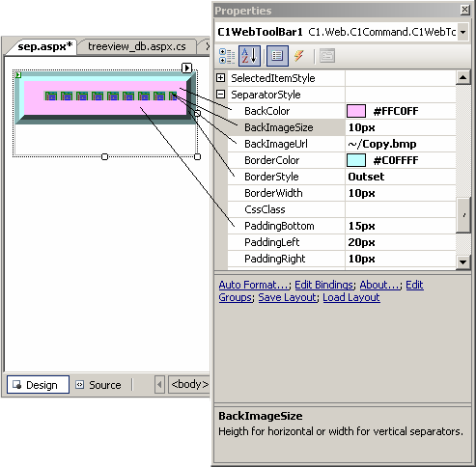Screen dimensions: 476x467
Task: Toggle the Properties page view button
Action: click(277, 56)
